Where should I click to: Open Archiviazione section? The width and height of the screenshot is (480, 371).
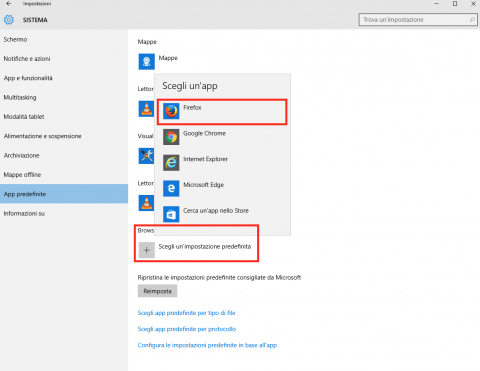tap(64, 155)
